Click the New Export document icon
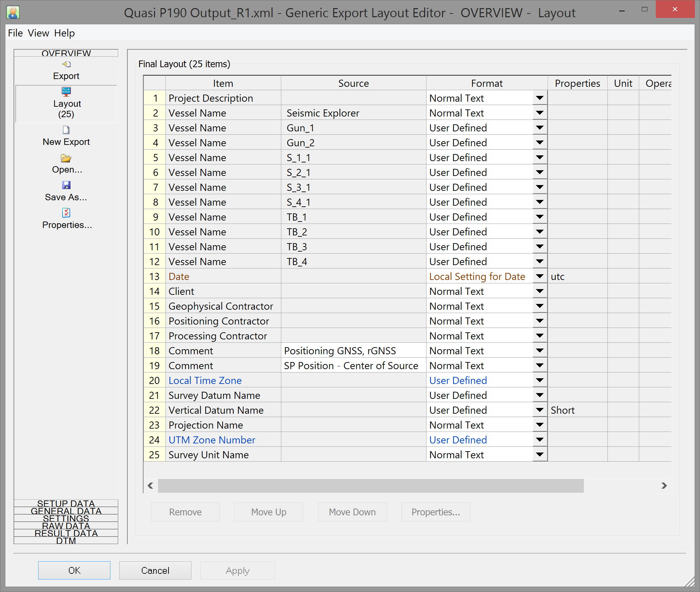 pyautogui.click(x=66, y=130)
